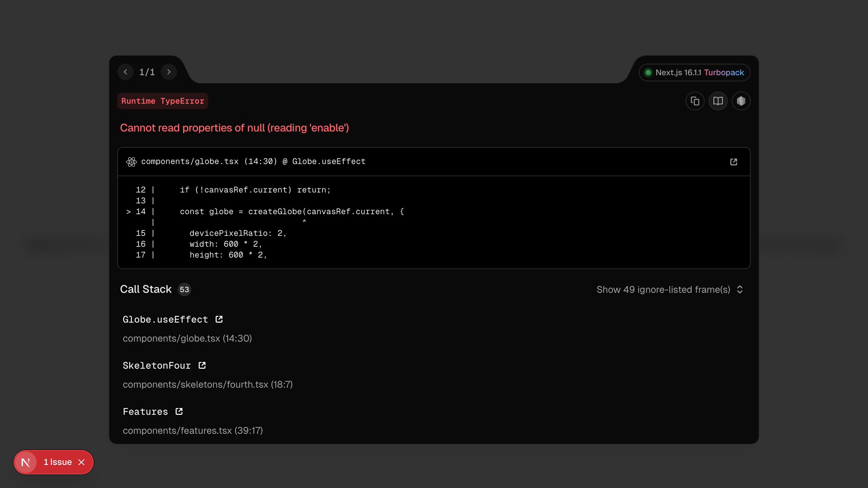Show 49 ignore-listed frames
The height and width of the screenshot is (488, 868).
(x=663, y=289)
